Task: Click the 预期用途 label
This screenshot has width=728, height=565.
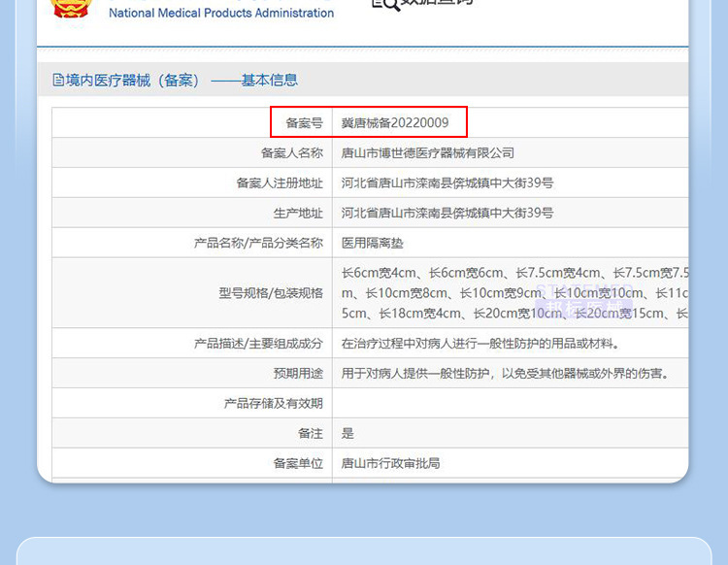Action: (x=298, y=373)
